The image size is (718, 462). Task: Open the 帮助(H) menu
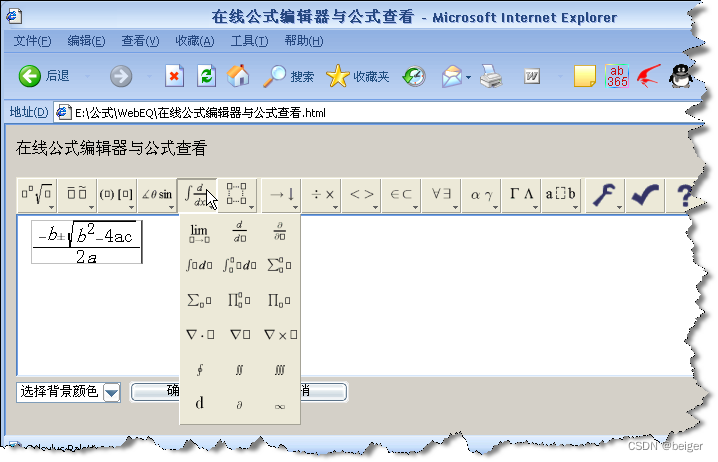point(304,41)
